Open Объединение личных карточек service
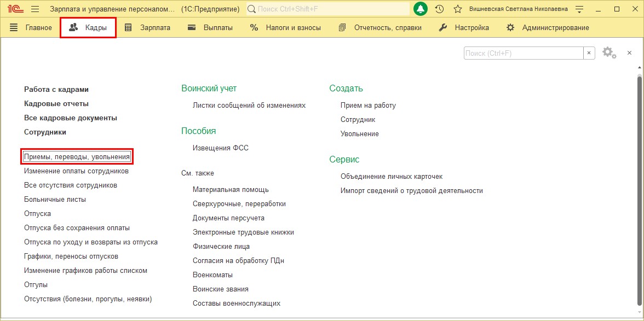Viewport: 644px width, 321px height. [x=392, y=177]
